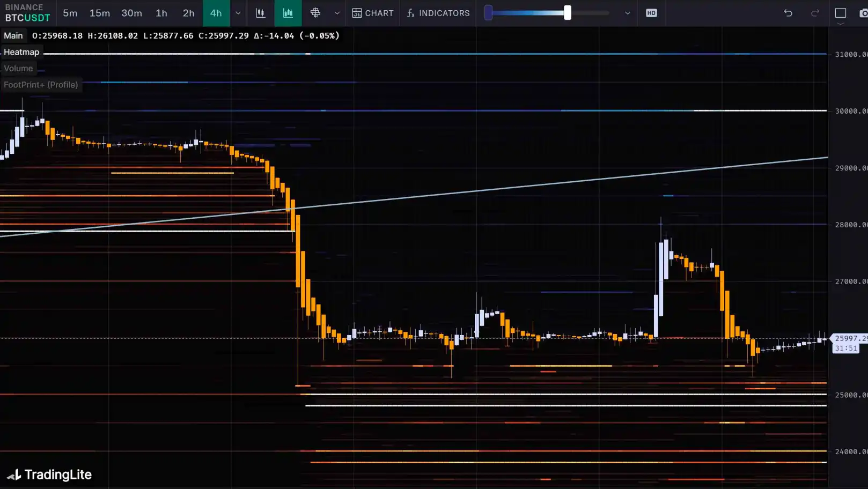The height and width of the screenshot is (489, 868).
Task: Open the INDICATORS menu
Action: pos(438,13)
